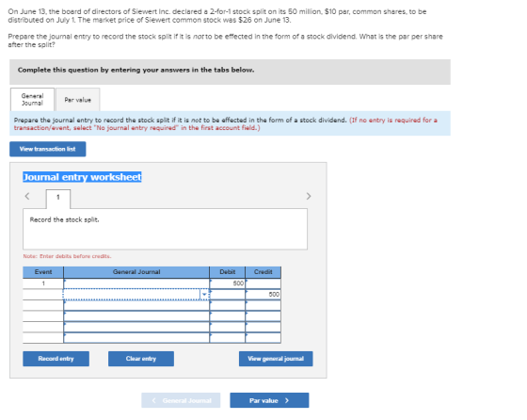The image size is (527, 420).
Task: Click the first row Debit cell showing 500
Action: (227, 283)
